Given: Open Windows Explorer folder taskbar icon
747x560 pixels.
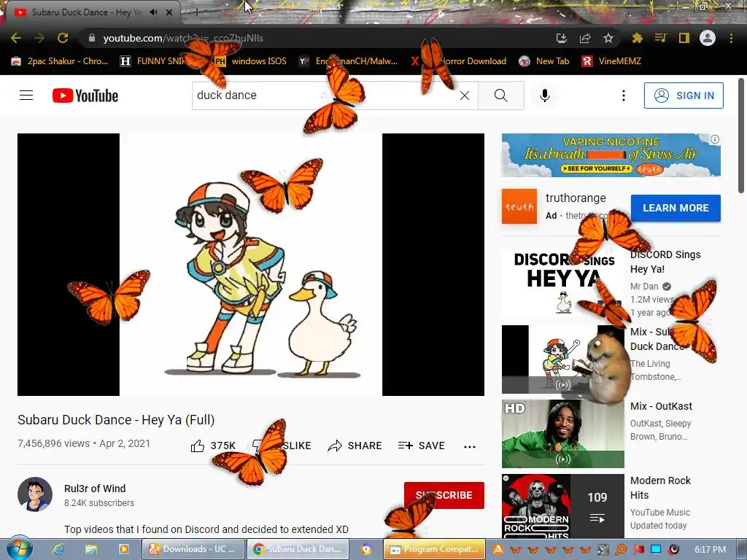Looking at the screenshot, I should [x=91, y=549].
